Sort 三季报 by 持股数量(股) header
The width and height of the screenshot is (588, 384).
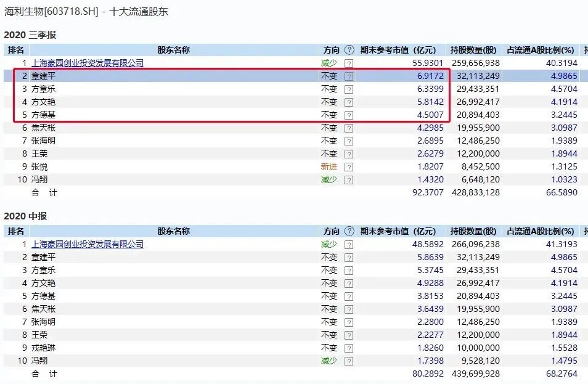pyautogui.click(x=473, y=50)
